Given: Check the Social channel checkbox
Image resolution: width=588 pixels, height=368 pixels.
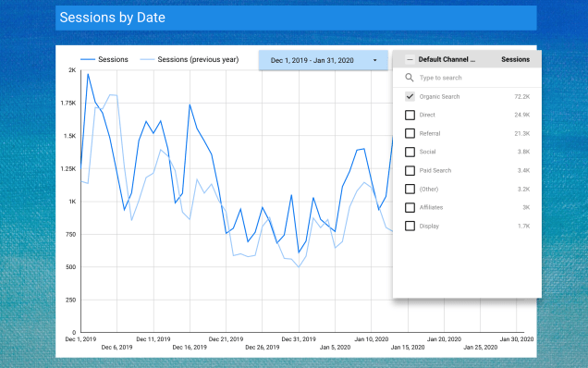Looking at the screenshot, I should (410, 152).
